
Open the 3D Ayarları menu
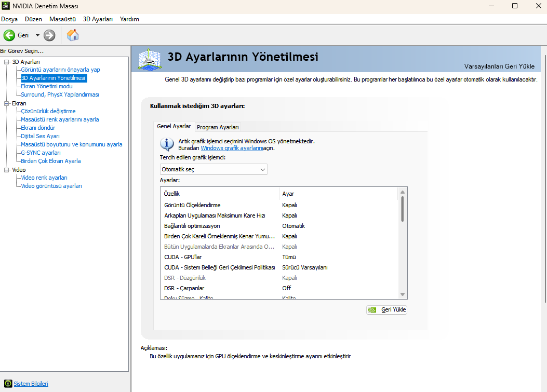98,19
